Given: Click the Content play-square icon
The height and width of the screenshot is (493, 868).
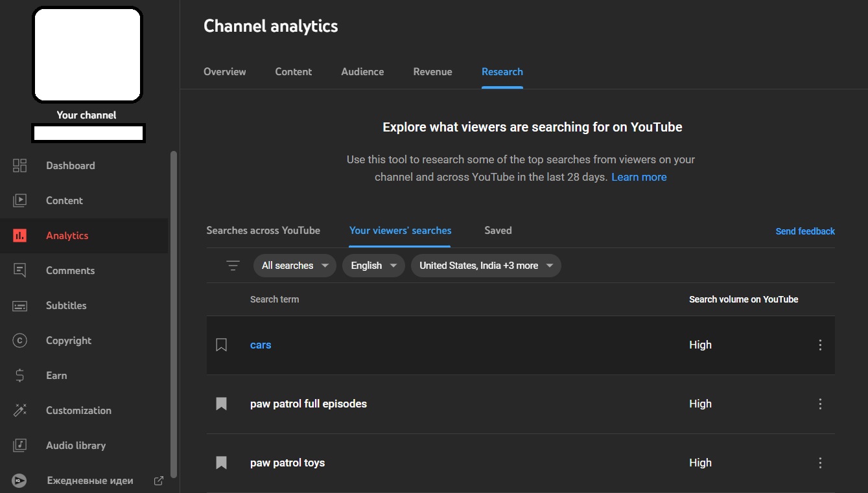Looking at the screenshot, I should tap(20, 201).
